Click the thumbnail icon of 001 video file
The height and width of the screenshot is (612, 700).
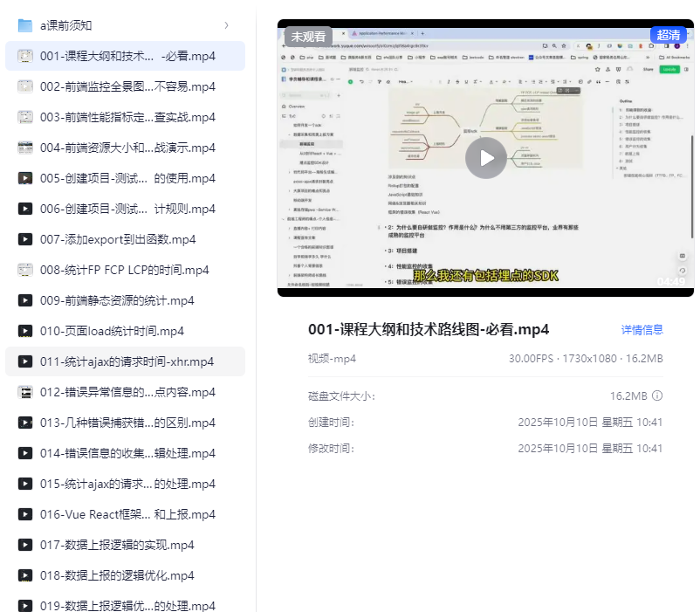pyautogui.click(x=24, y=55)
